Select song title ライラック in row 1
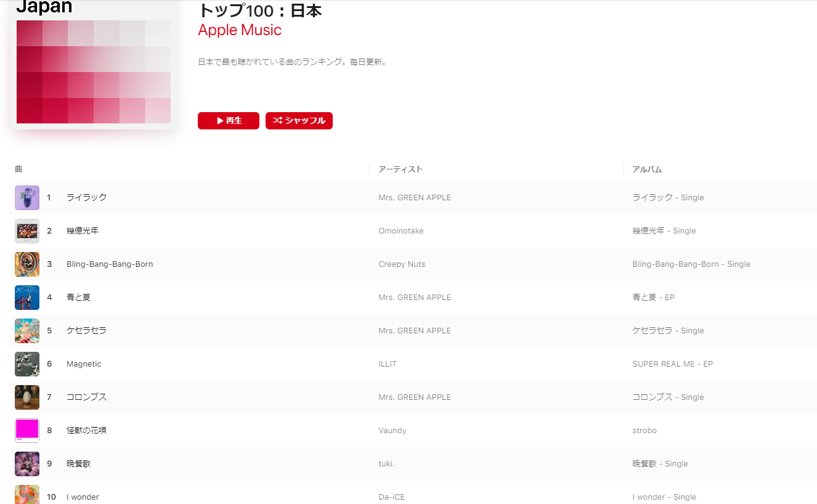The height and width of the screenshot is (504, 817). (87, 198)
